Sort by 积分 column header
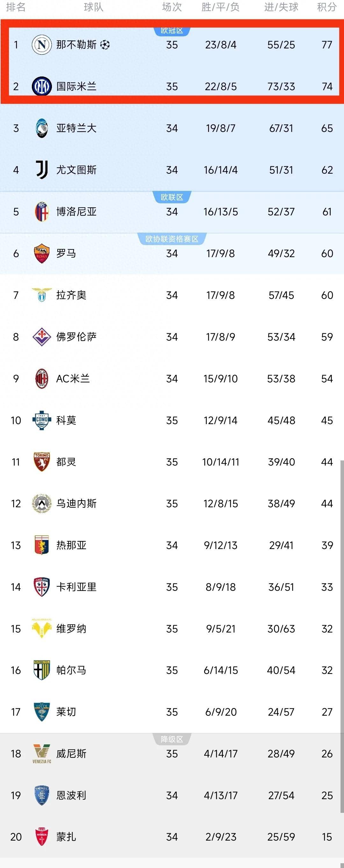 pyautogui.click(x=326, y=7)
